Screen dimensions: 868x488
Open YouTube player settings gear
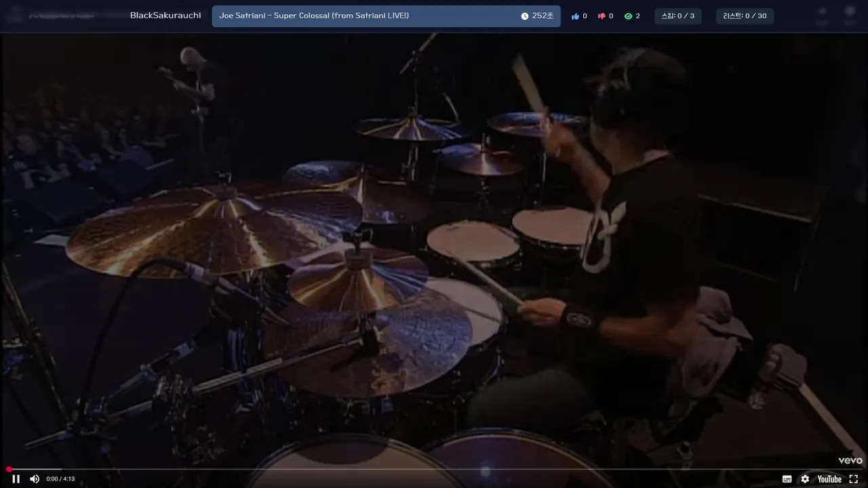805,479
